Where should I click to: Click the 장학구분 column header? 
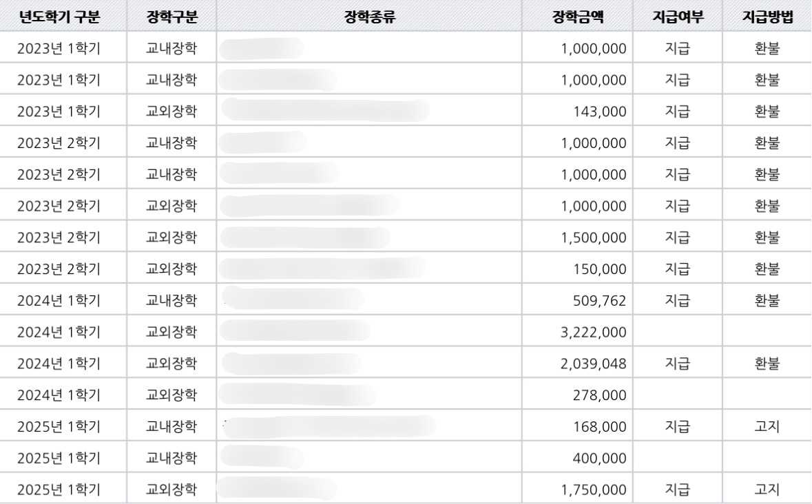(171, 16)
